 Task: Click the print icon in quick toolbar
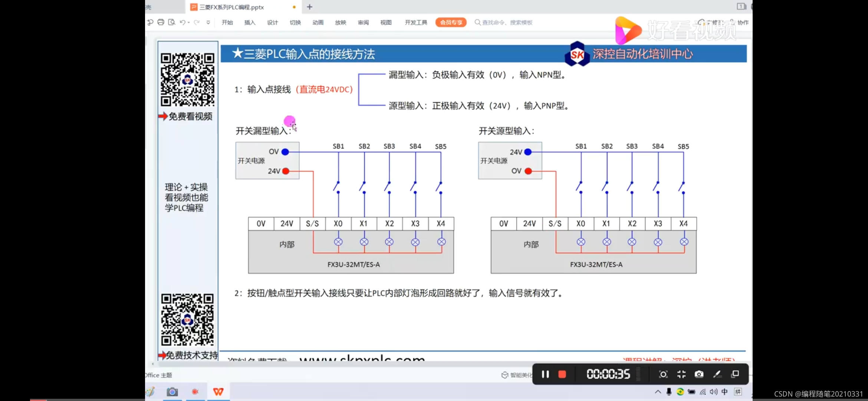[161, 22]
